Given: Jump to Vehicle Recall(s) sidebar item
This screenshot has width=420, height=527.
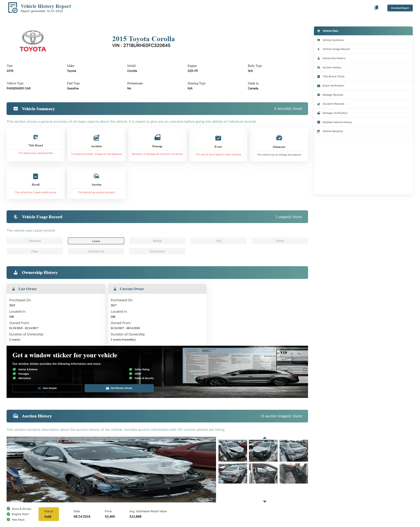Looking at the screenshot, I should pyautogui.click(x=333, y=131).
